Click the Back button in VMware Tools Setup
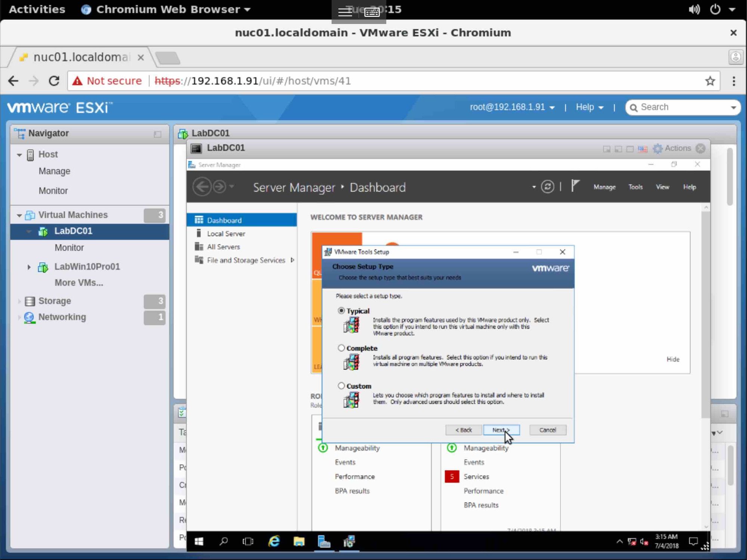 tap(464, 430)
